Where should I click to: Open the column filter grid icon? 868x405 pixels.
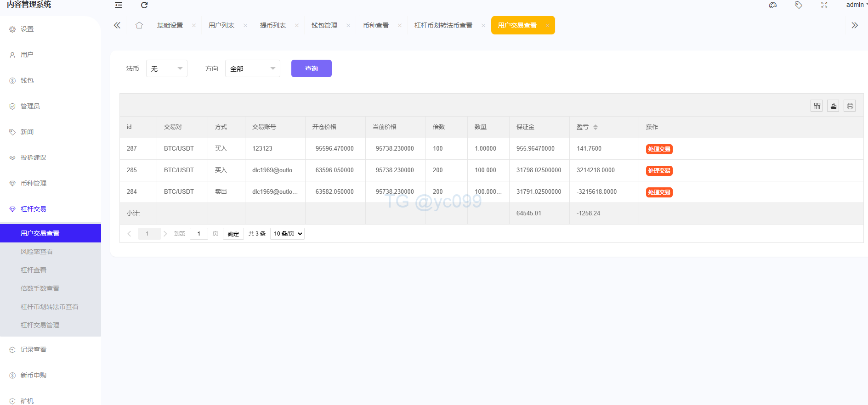(817, 106)
